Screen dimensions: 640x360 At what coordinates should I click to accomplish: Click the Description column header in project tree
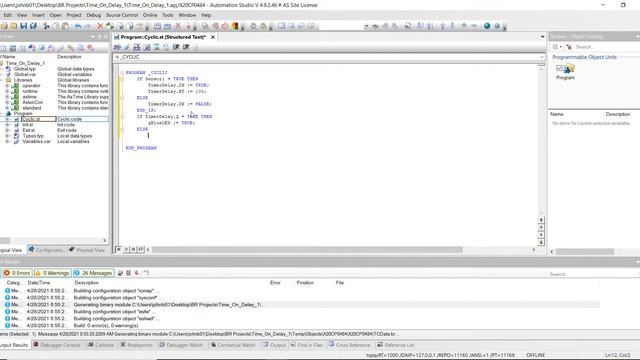[69, 57]
